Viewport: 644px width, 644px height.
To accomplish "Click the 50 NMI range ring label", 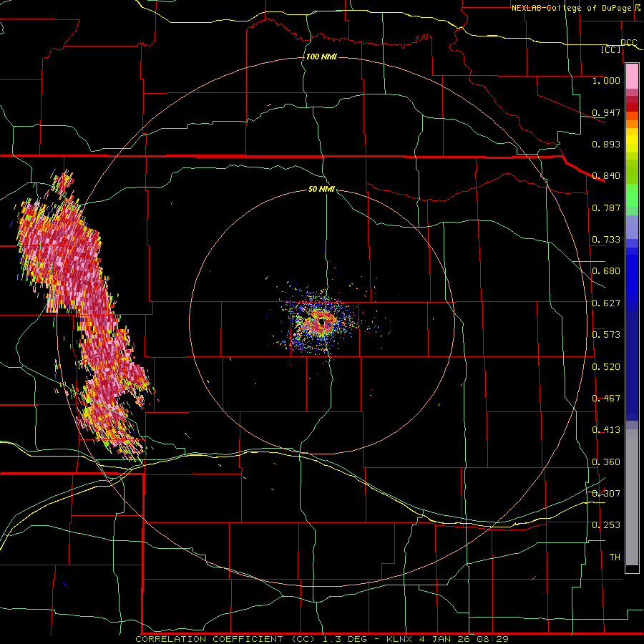I will (321, 190).
